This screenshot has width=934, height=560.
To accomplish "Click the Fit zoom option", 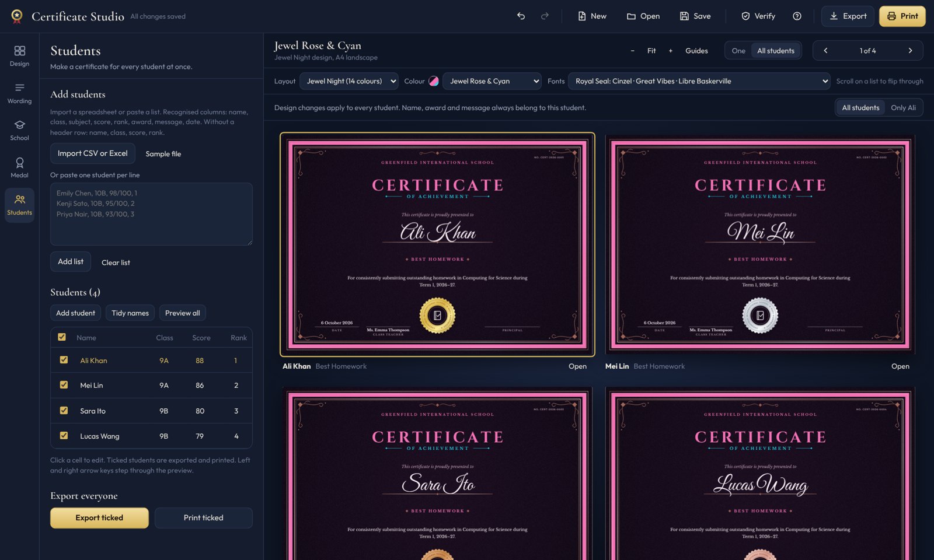I will (651, 51).
